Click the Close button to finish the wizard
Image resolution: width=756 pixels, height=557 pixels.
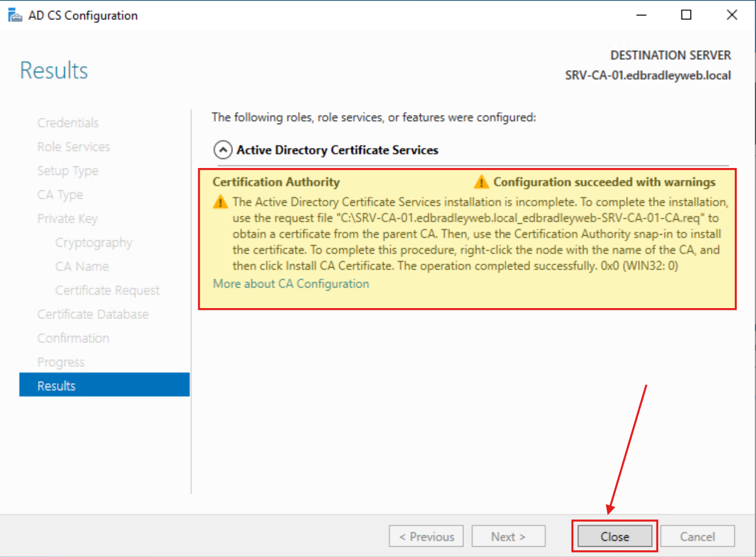(x=614, y=536)
